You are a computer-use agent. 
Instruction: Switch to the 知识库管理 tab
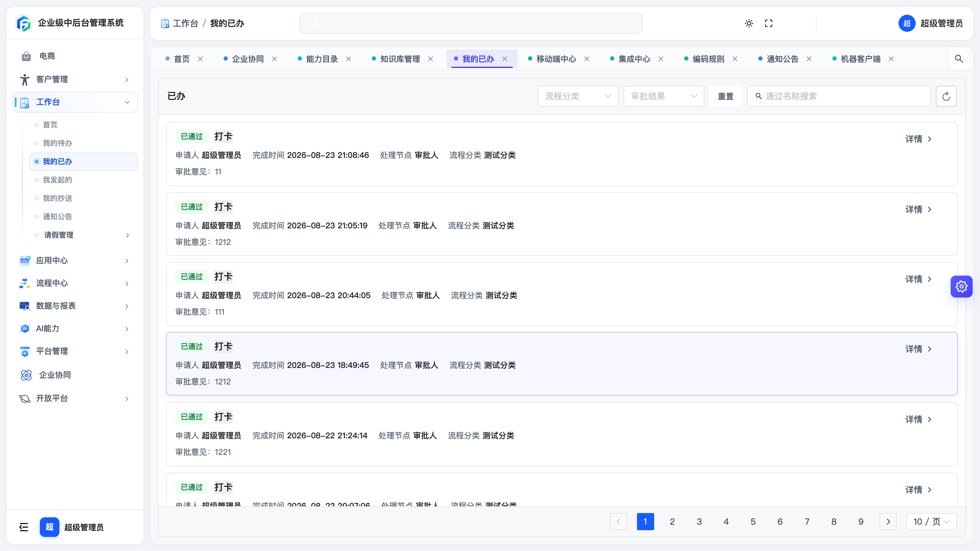point(400,59)
